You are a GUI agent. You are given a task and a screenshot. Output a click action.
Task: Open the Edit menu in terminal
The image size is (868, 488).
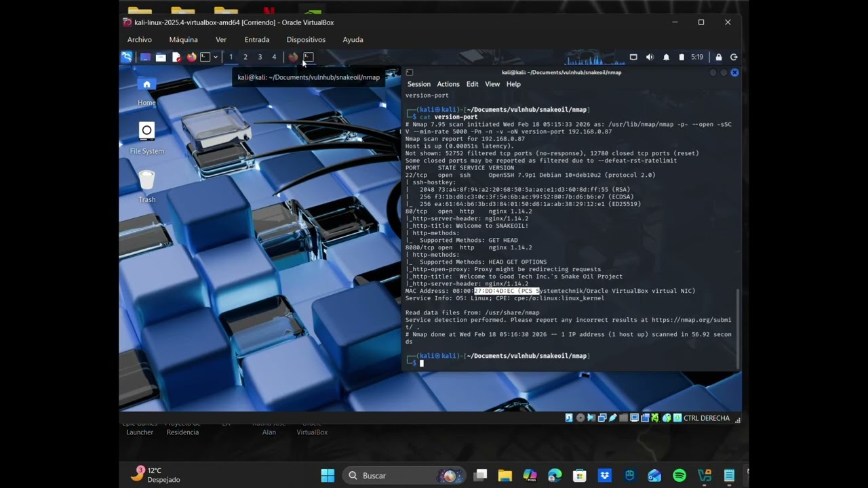click(472, 84)
